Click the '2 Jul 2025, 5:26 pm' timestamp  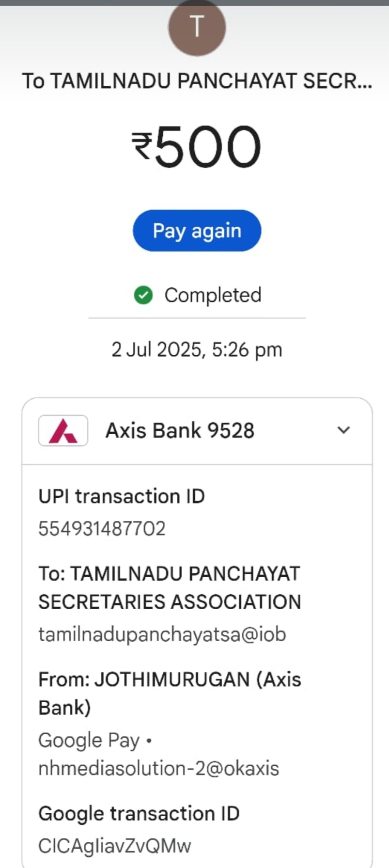tap(197, 349)
